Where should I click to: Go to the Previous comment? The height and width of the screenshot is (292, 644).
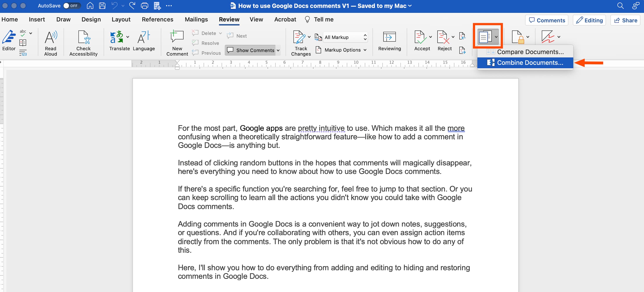coord(206,53)
